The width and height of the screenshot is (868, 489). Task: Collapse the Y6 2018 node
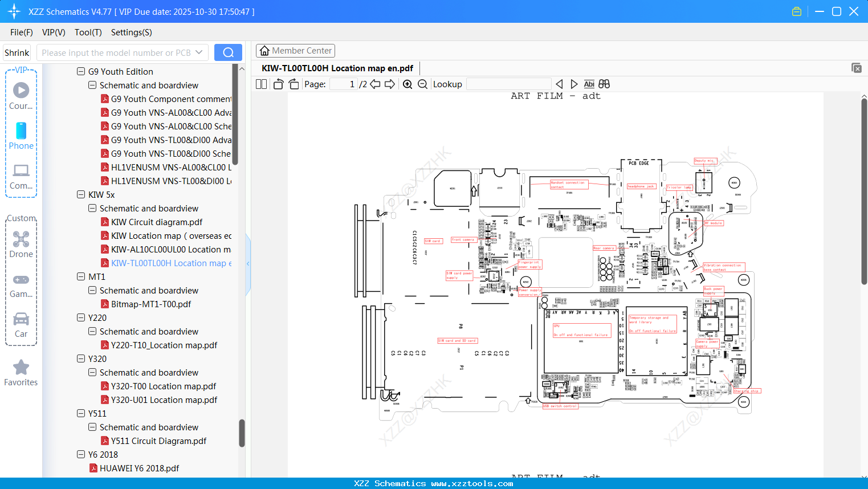pos(81,455)
